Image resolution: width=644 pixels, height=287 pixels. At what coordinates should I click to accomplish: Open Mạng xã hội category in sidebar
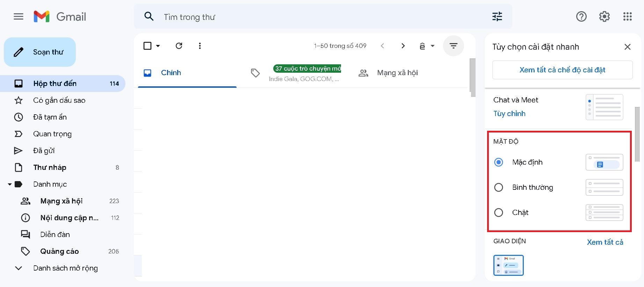(63, 201)
